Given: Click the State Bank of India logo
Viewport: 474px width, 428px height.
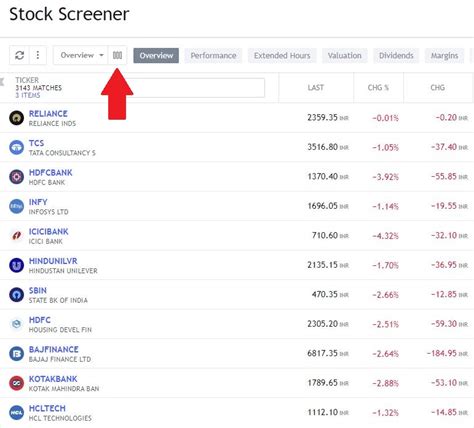Looking at the screenshot, I should click(x=16, y=295).
